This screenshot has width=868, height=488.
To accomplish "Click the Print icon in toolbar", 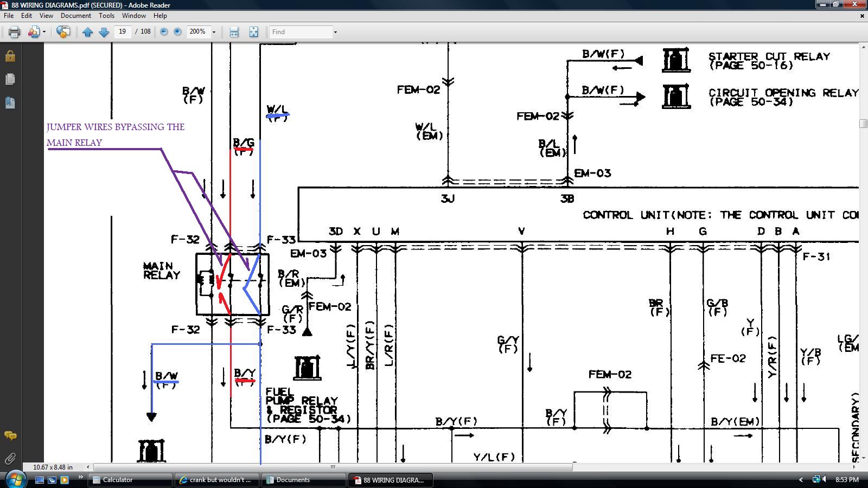I will (x=14, y=32).
